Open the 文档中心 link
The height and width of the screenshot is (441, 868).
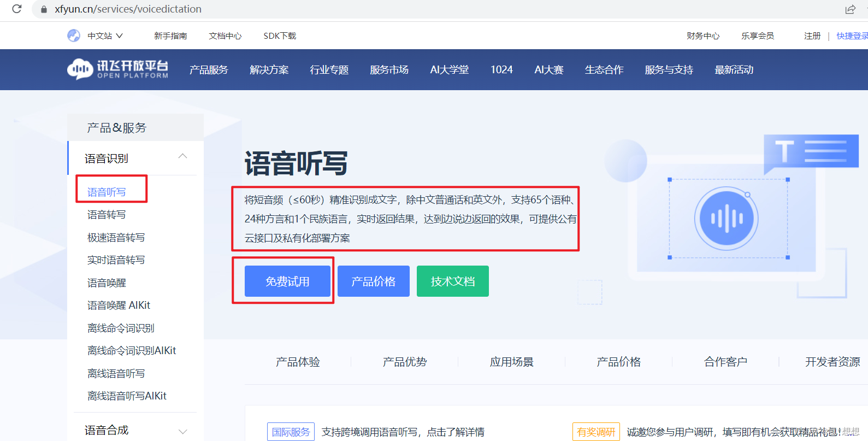(225, 36)
